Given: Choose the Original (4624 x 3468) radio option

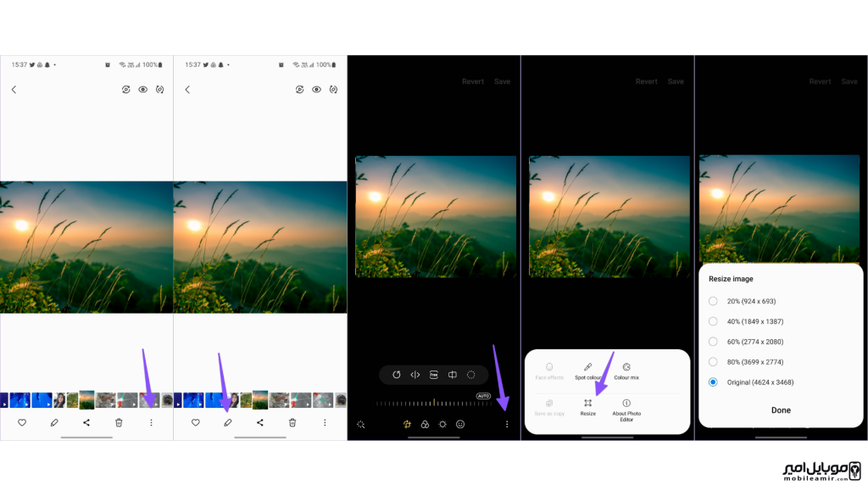Looking at the screenshot, I should (x=713, y=382).
